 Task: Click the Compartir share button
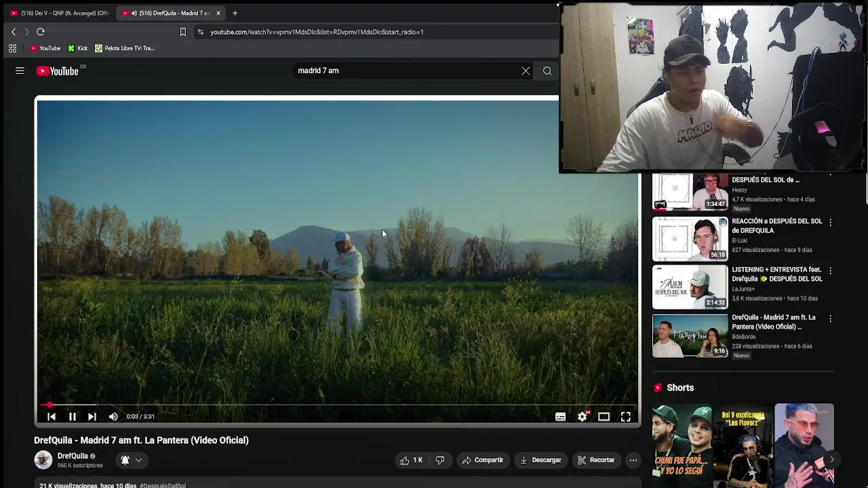pos(483,460)
